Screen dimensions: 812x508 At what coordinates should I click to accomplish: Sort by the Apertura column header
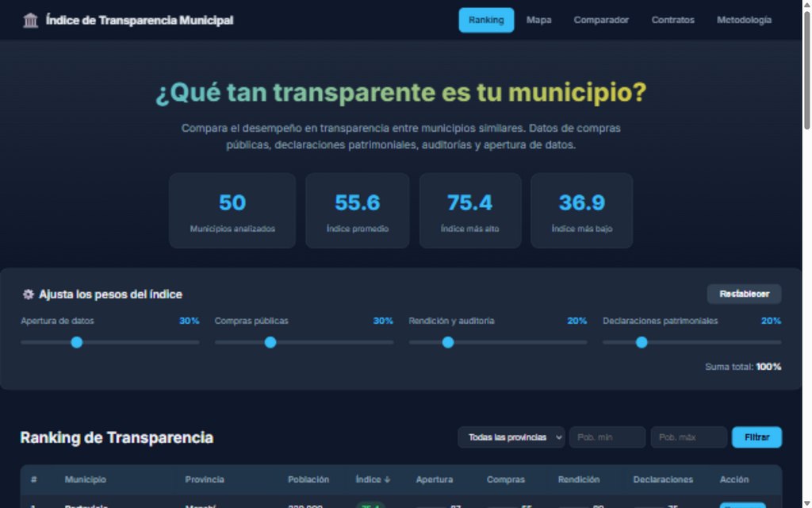point(434,479)
